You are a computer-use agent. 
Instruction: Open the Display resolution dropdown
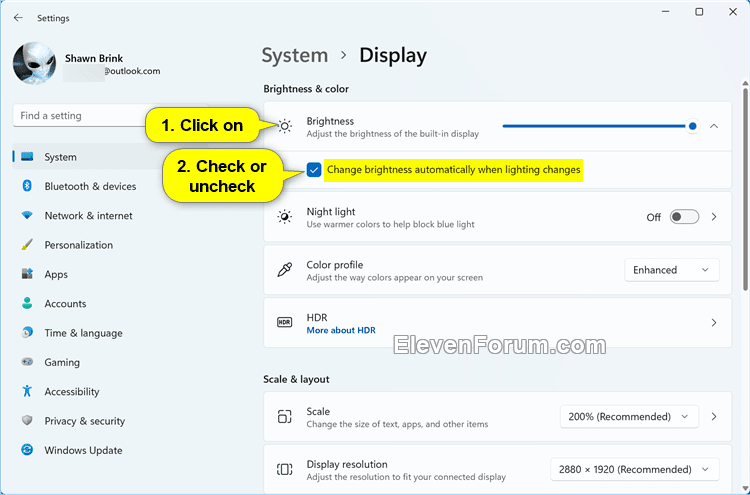coord(634,469)
